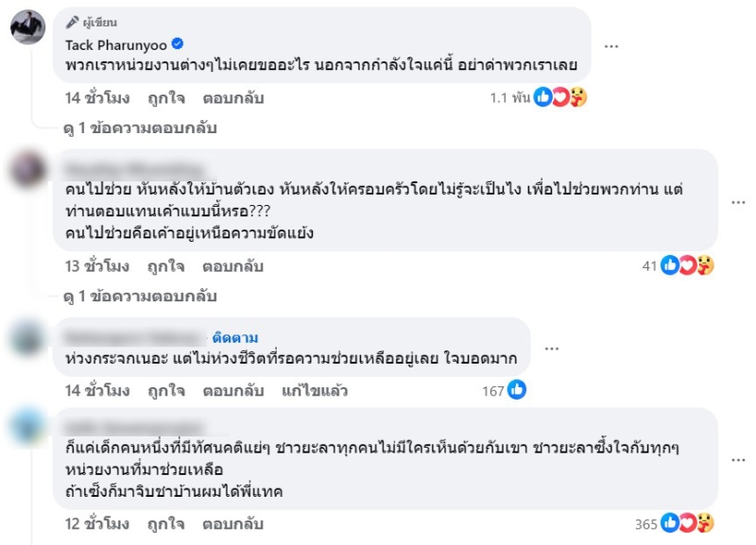Open more options for Tack Pharunyoo's comment
This screenshot has width=756, height=545.
(x=612, y=46)
